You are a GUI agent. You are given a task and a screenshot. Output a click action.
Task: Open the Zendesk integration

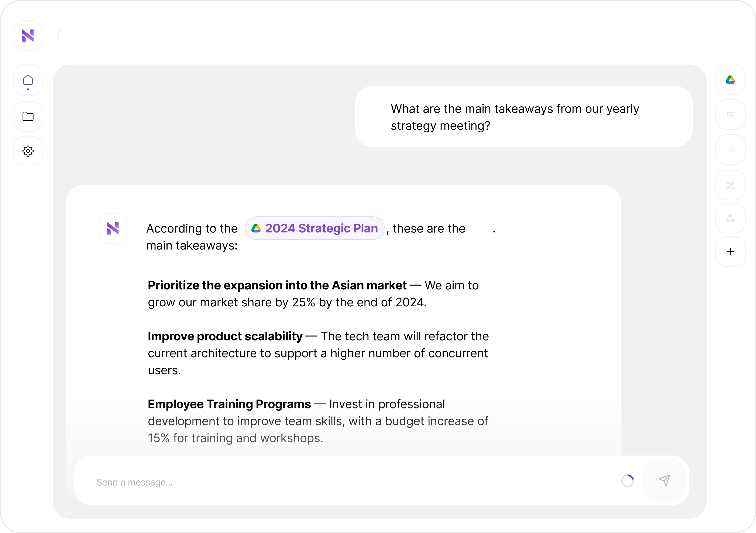pyautogui.click(x=730, y=185)
